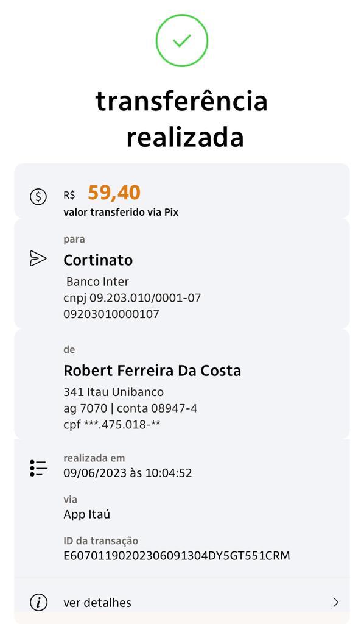
Task: Expand details with the right chevron arrow
Action: (336, 602)
